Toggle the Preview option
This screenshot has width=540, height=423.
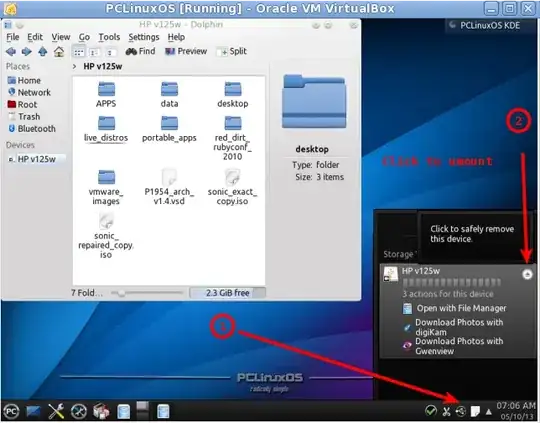[x=186, y=51]
